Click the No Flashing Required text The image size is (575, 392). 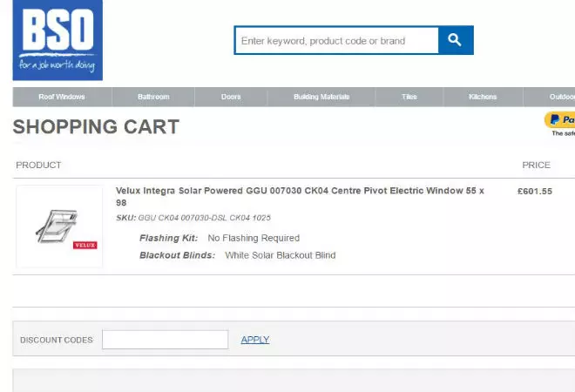[254, 238]
